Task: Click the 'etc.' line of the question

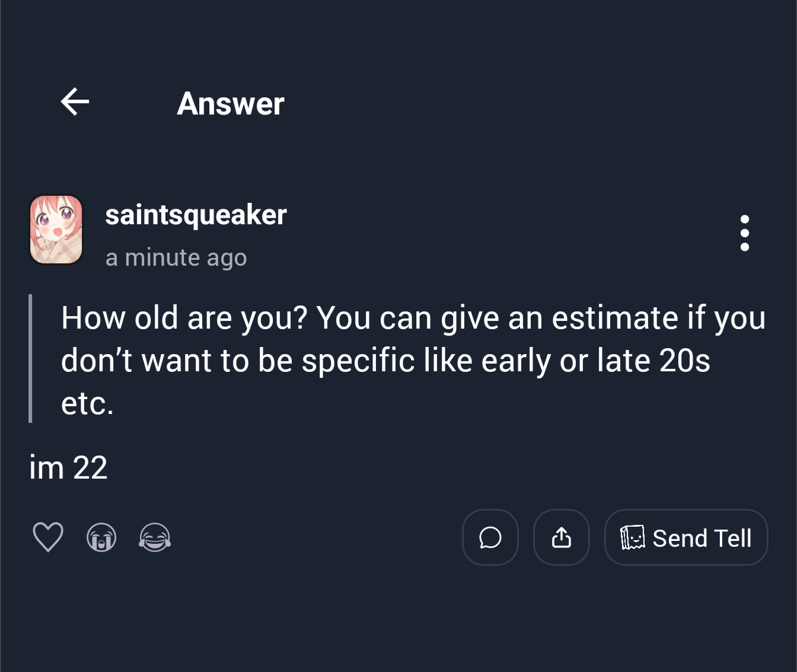Action: point(87,403)
